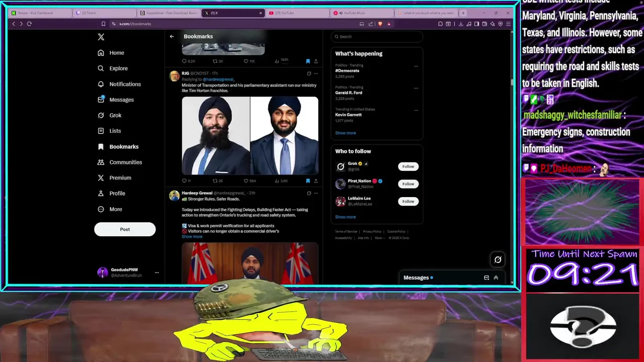Open options for the #Democrats trend
The height and width of the screenshot is (362, 644).
click(x=416, y=66)
